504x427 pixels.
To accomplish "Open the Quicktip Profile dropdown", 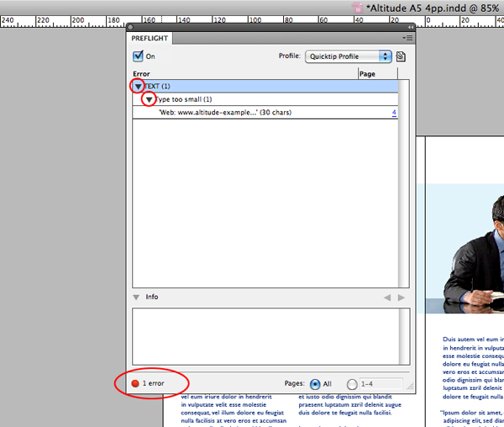I will pyautogui.click(x=348, y=56).
